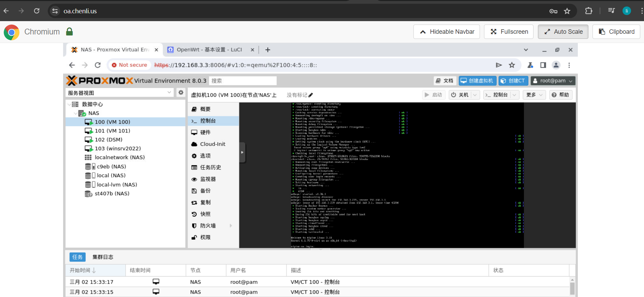
Task: Select the 103 (winsrv2022) virtual machine
Action: pyautogui.click(x=125, y=148)
